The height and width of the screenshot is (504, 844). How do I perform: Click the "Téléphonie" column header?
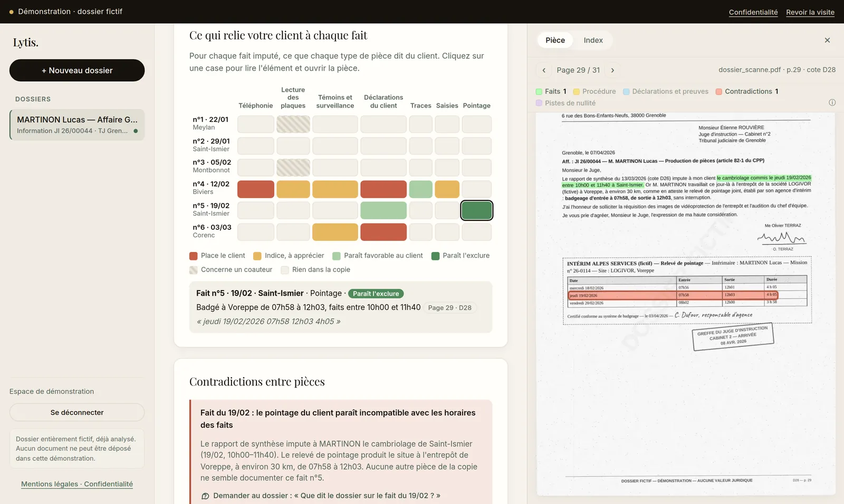point(256,105)
